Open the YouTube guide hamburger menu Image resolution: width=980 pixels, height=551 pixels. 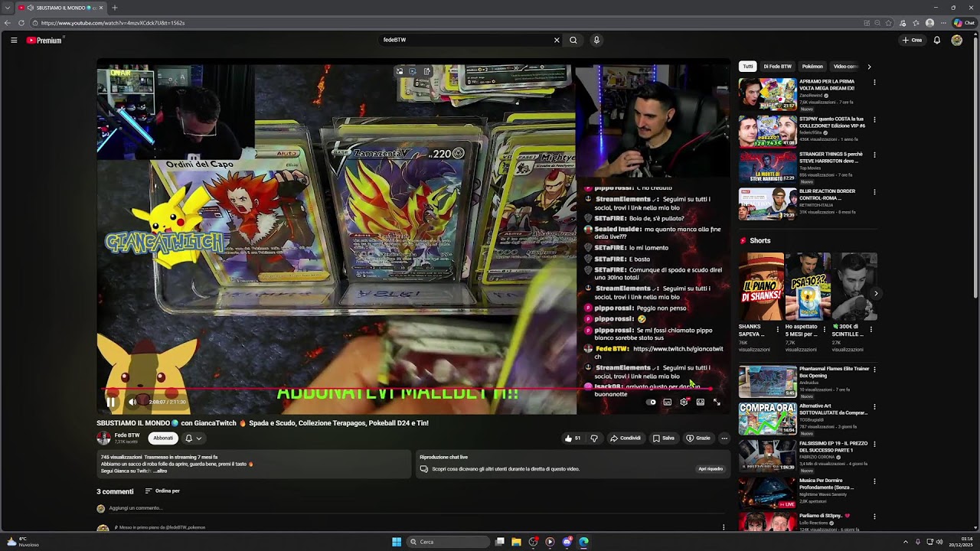click(14, 40)
